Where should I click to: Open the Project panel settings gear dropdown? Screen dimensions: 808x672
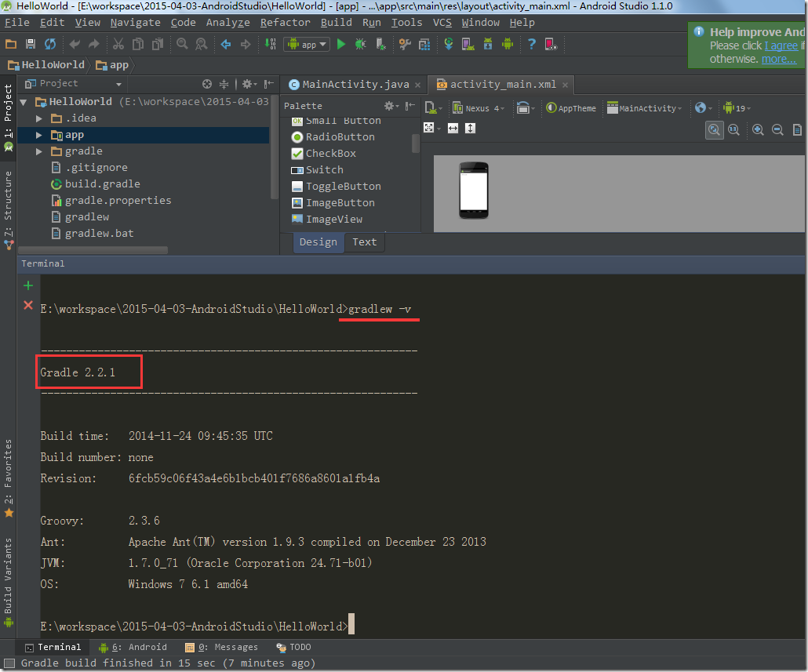[x=249, y=84]
